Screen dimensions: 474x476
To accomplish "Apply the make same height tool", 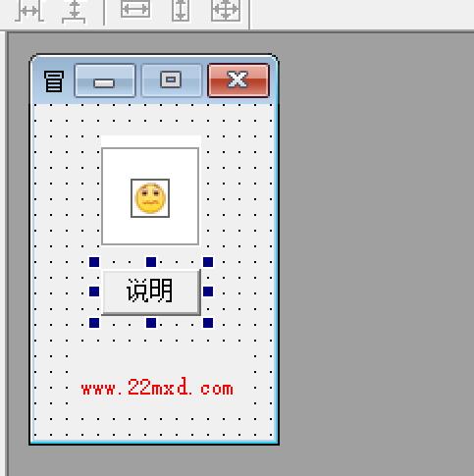I will point(181,11).
